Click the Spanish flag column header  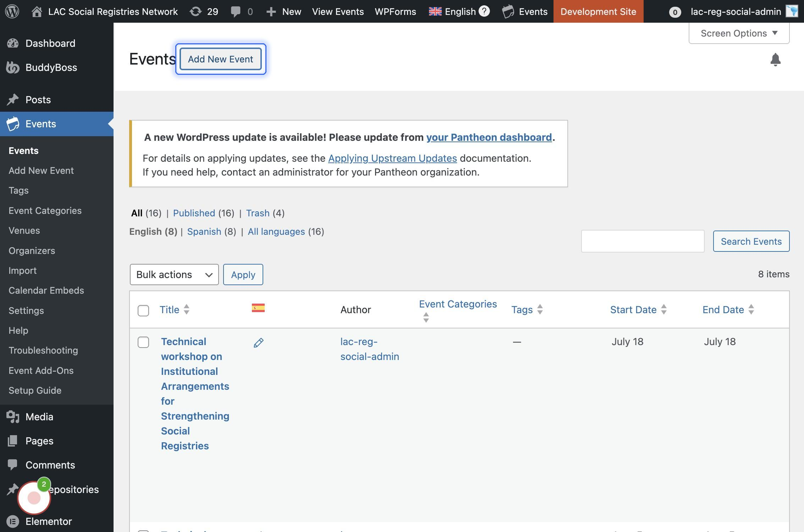click(x=258, y=308)
